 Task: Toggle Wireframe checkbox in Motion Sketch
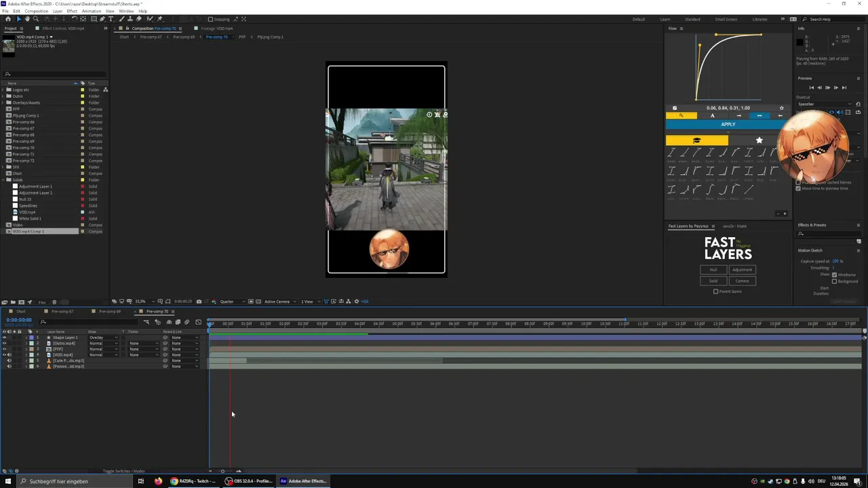click(834, 274)
